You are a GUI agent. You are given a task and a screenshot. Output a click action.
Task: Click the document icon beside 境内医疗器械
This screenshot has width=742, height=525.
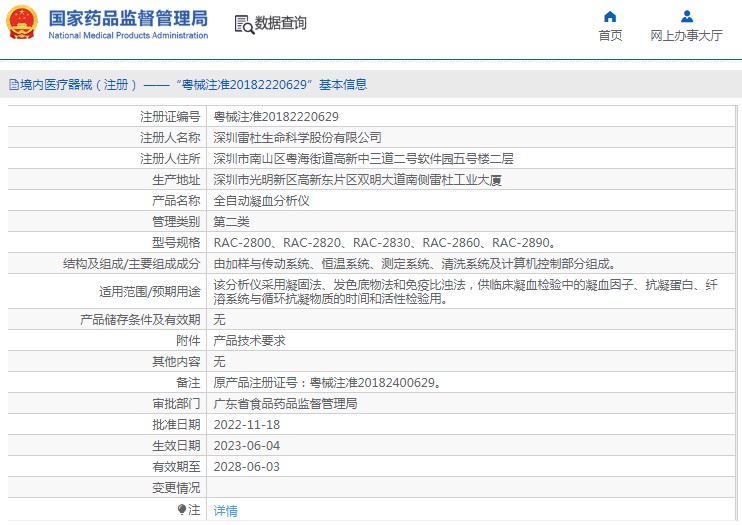14,85
